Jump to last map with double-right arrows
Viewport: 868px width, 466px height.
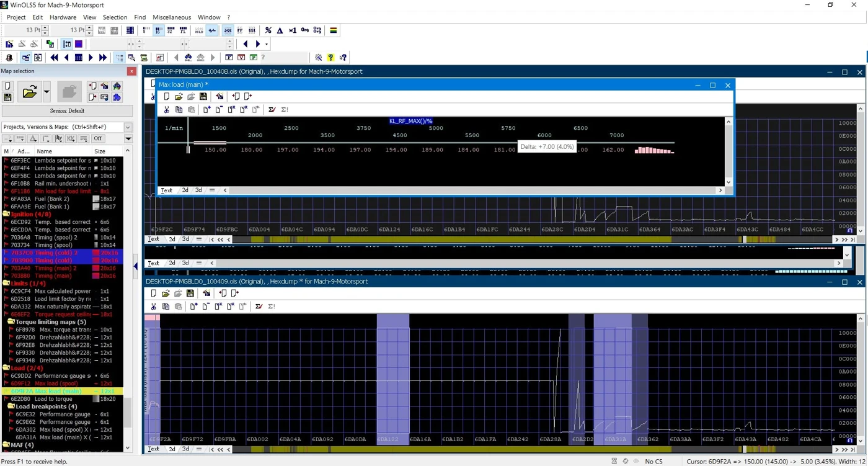coord(103,58)
